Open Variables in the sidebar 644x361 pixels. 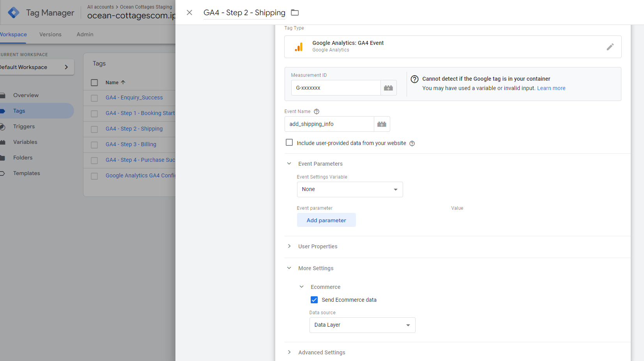[25, 142]
